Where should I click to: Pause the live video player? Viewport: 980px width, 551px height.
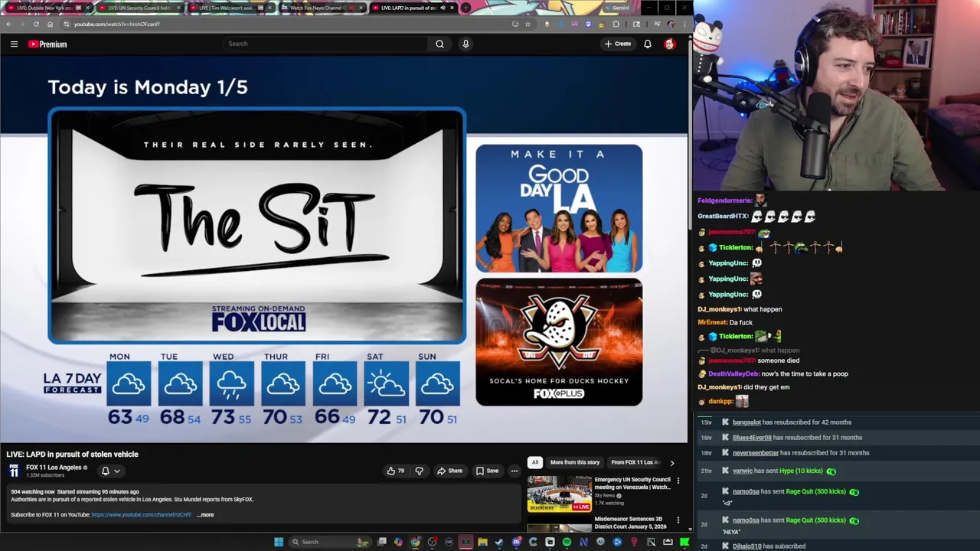(x=345, y=249)
